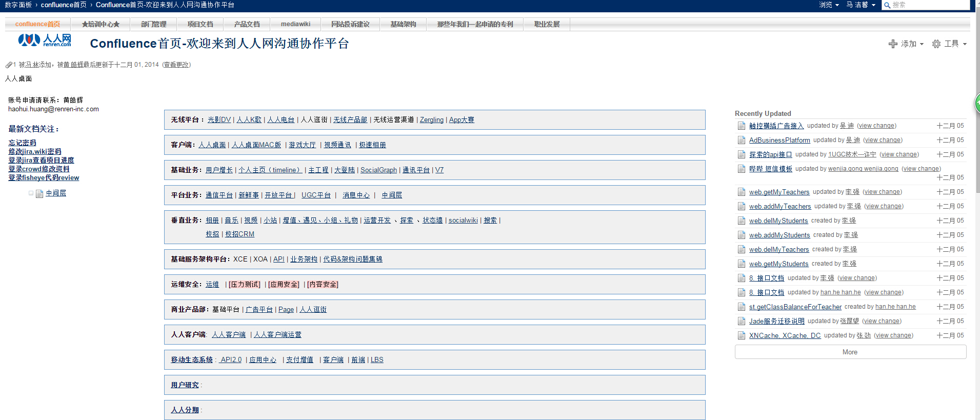Open the 部门管理 tab

153,24
